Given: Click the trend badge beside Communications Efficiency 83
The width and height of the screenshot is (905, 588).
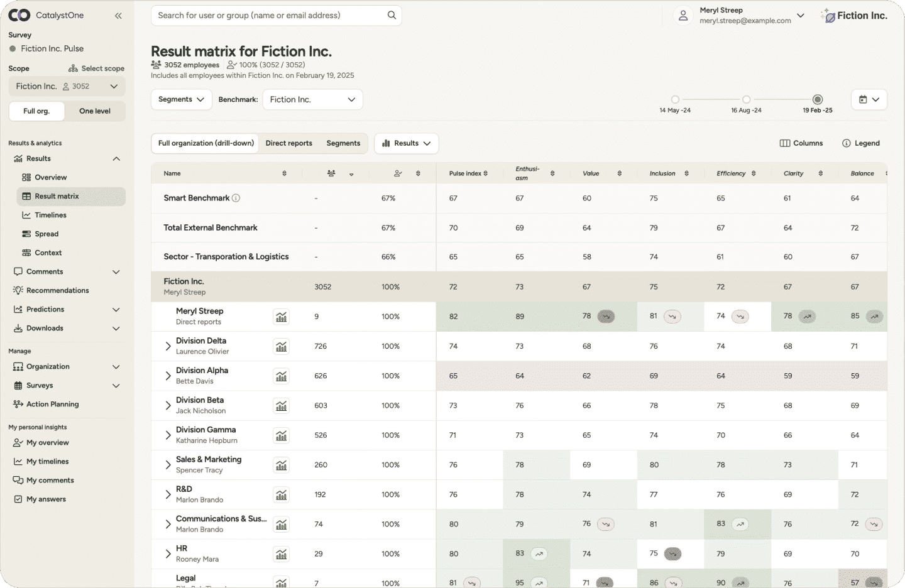Looking at the screenshot, I should point(740,524).
